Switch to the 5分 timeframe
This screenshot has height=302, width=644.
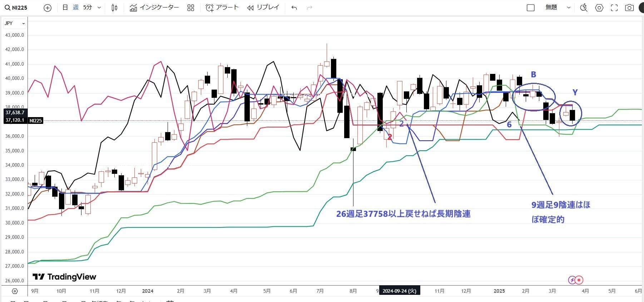coord(88,7)
